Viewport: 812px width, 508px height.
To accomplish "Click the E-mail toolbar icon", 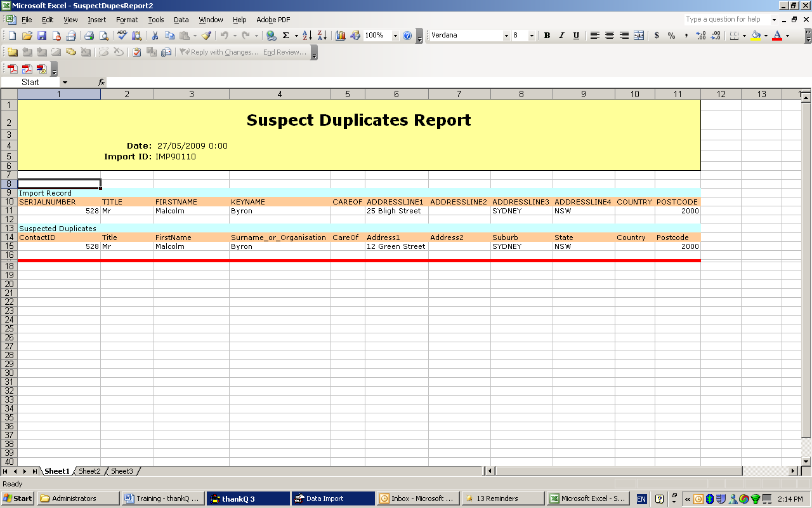I will click(x=71, y=36).
